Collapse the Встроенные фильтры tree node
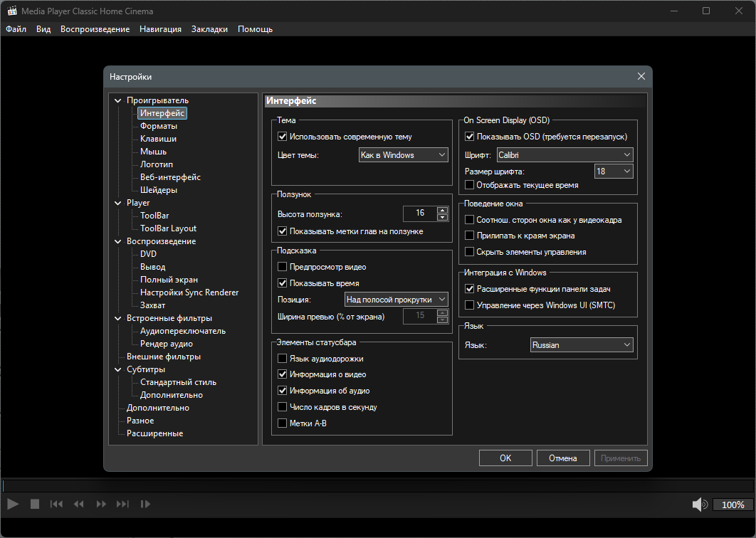Viewport: 756px width, 538px height. 117,318
